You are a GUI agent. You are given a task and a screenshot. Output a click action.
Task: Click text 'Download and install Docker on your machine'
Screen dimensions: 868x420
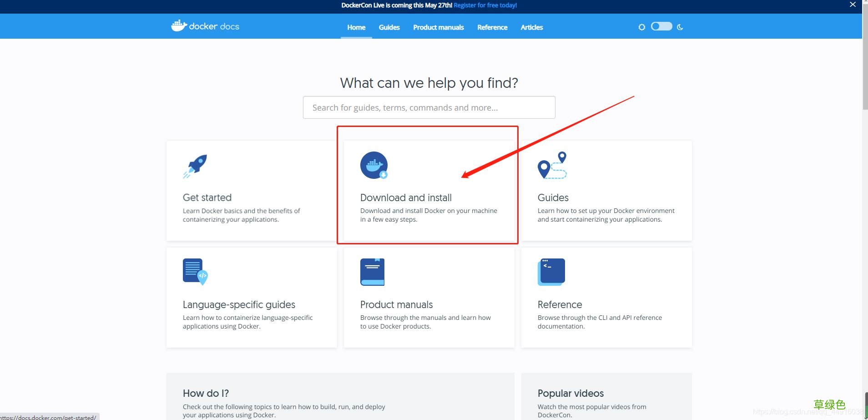click(429, 211)
